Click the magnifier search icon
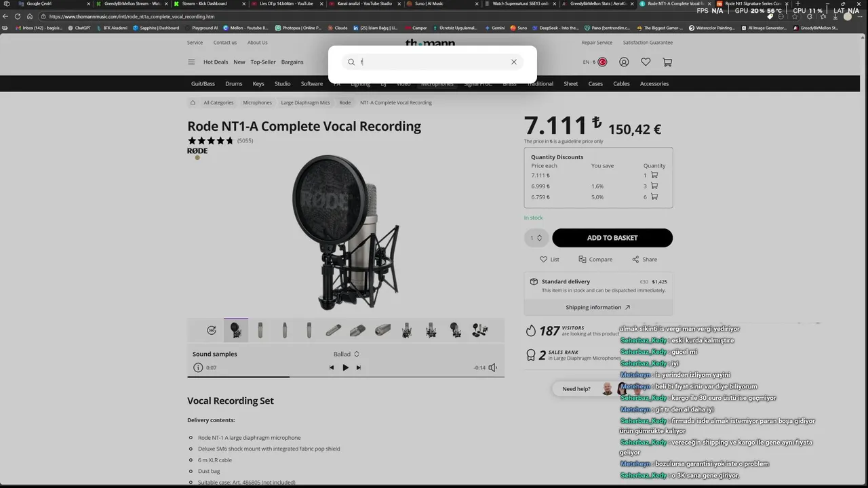The height and width of the screenshot is (488, 868). [x=351, y=62]
